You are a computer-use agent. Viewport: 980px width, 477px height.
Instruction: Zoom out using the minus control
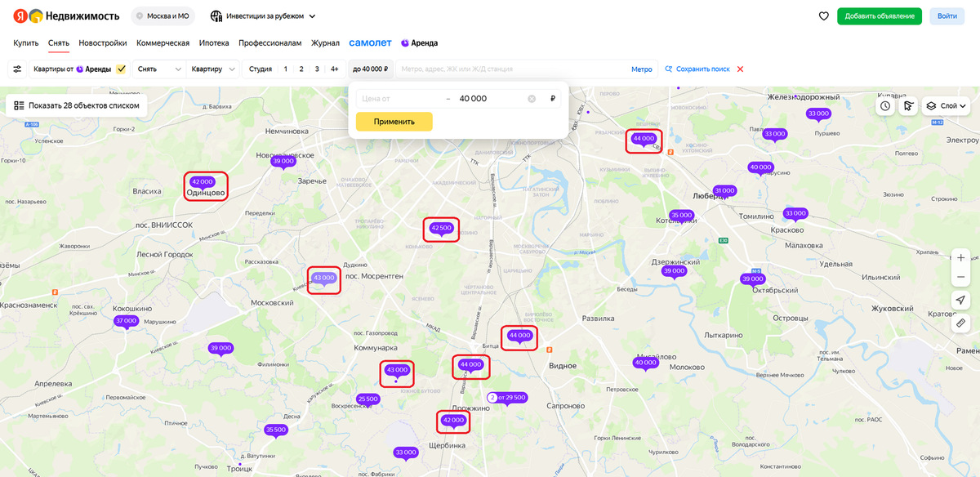960,276
